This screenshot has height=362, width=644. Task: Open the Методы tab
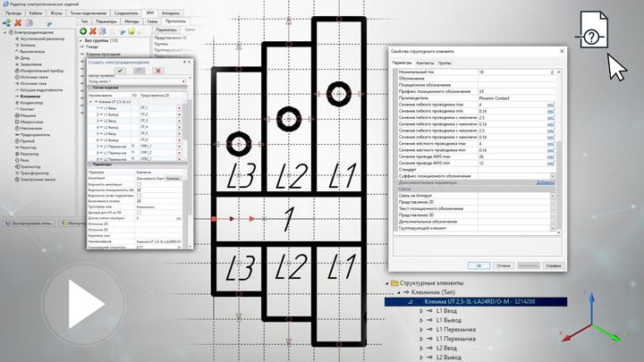coord(131,21)
